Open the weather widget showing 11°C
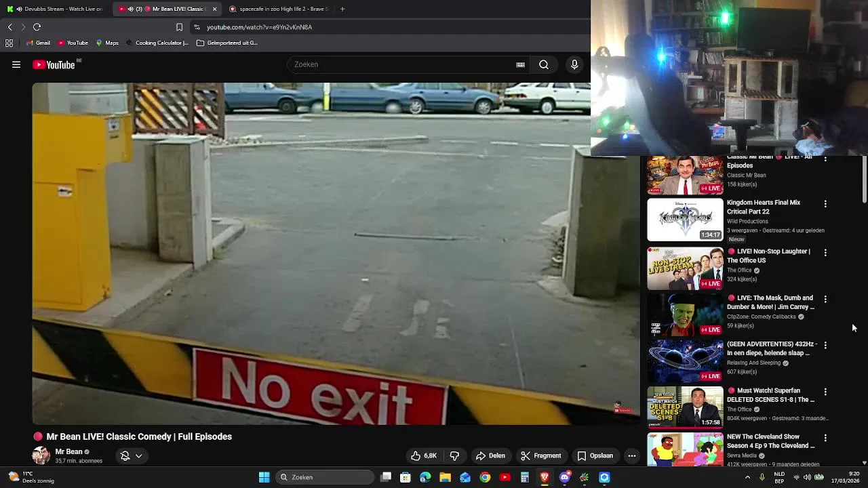868x488 pixels. [31, 477]
